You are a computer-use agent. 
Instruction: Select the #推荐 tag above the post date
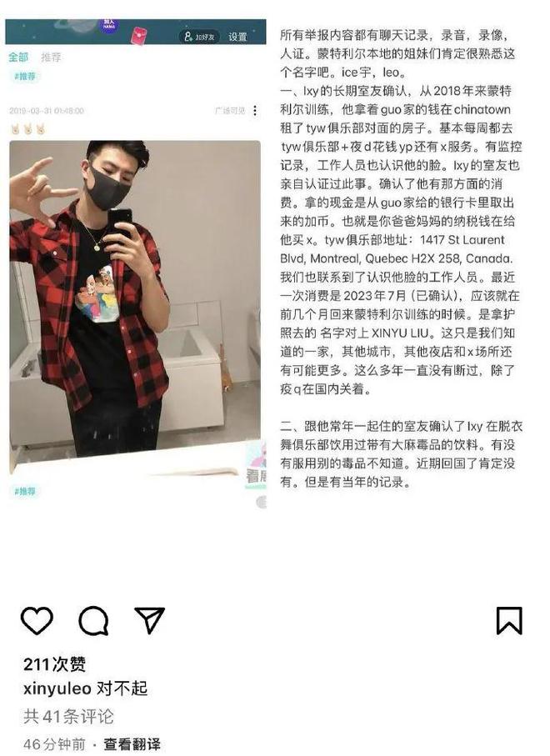(x=25, y=76)
